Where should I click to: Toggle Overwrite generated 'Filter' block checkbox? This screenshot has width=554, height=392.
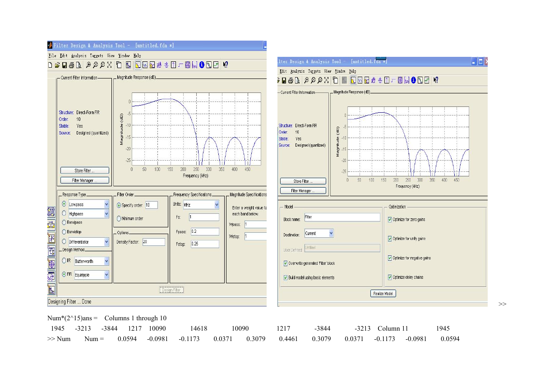[285, 263]
